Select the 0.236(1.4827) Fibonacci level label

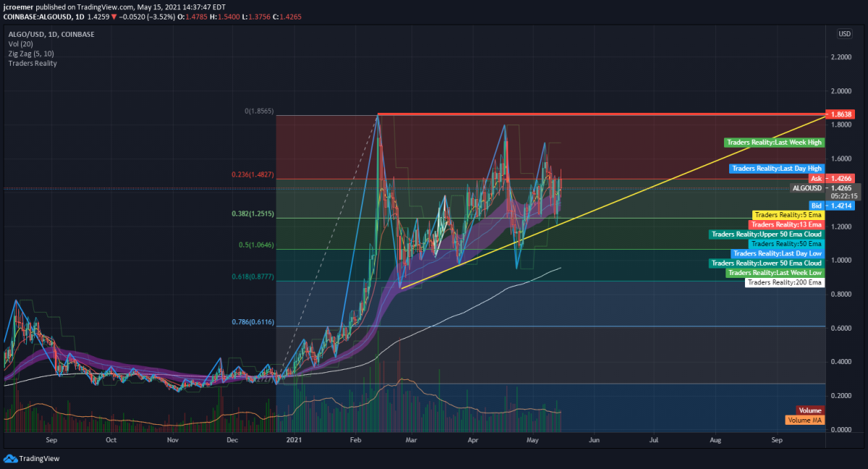(252, 174)
